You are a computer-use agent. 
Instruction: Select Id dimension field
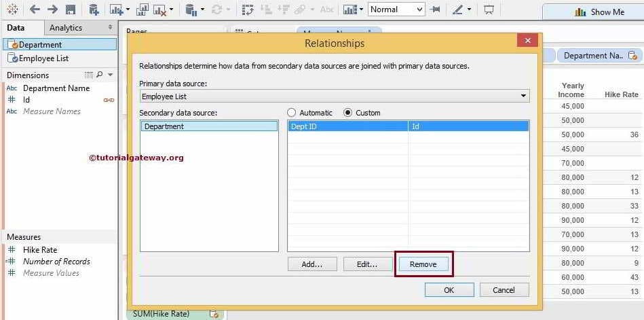pos(26,100)
